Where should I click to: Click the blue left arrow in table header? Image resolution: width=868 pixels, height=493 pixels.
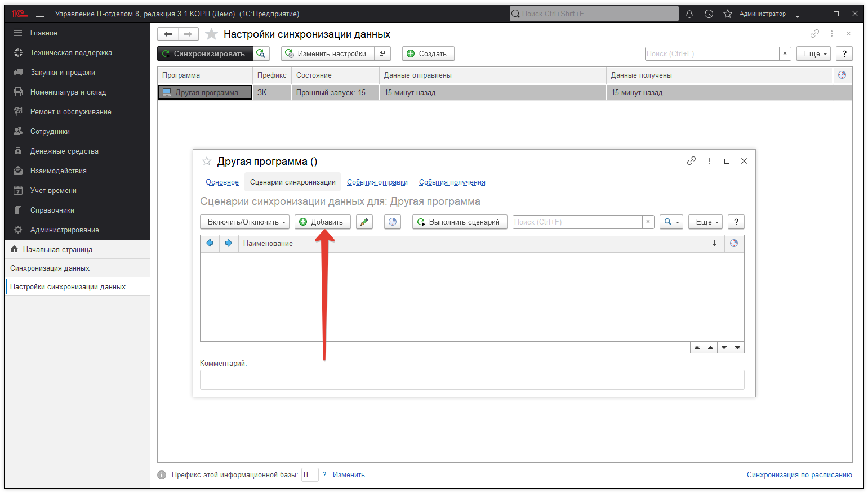[x=210, y=243]
